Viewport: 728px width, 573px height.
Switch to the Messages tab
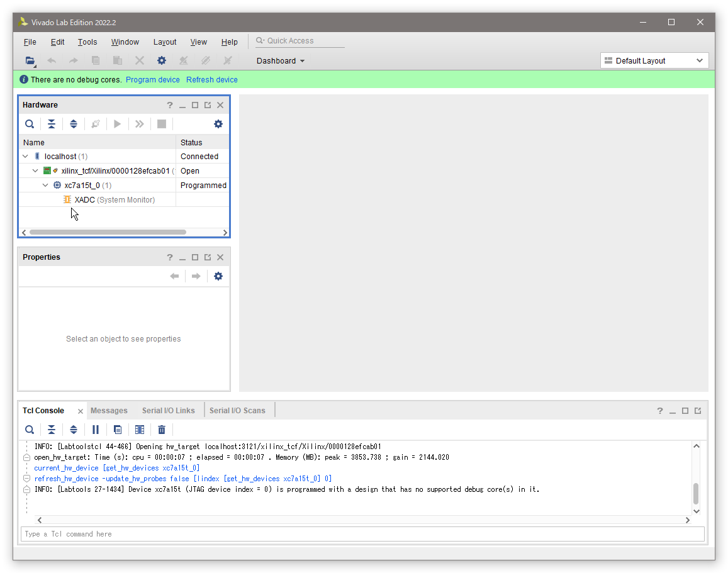click(109, 411)
